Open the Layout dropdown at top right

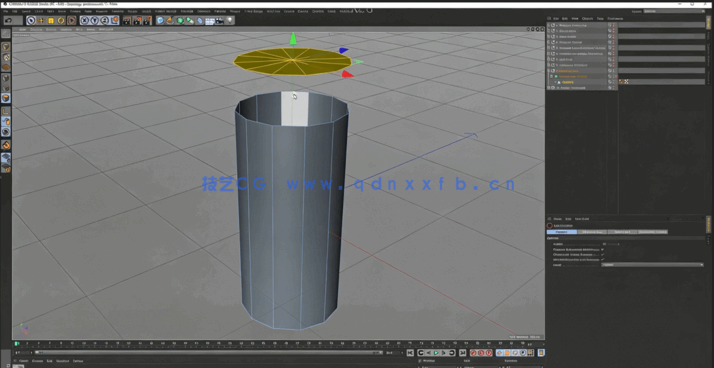(x=673, y=11)
